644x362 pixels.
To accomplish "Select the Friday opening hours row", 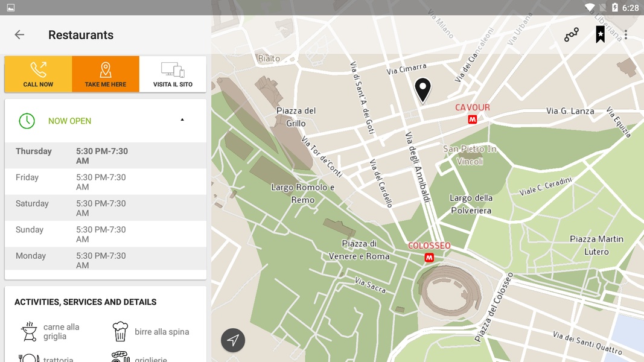I will click(106, 182).
